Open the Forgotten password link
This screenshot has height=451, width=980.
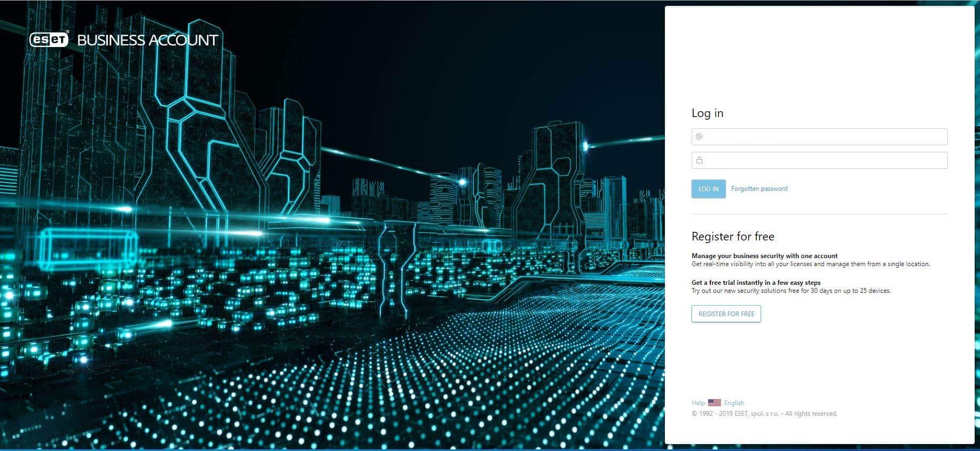(x=759, y=189)
